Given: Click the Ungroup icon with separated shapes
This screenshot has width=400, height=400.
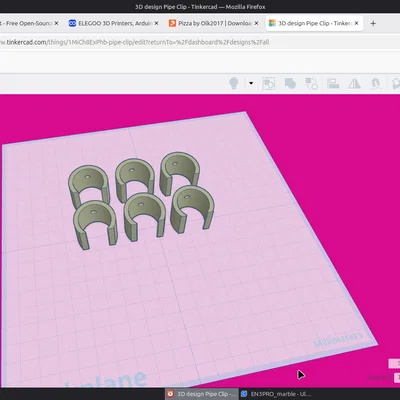Looking at the screenshot, I should (312, 83).
